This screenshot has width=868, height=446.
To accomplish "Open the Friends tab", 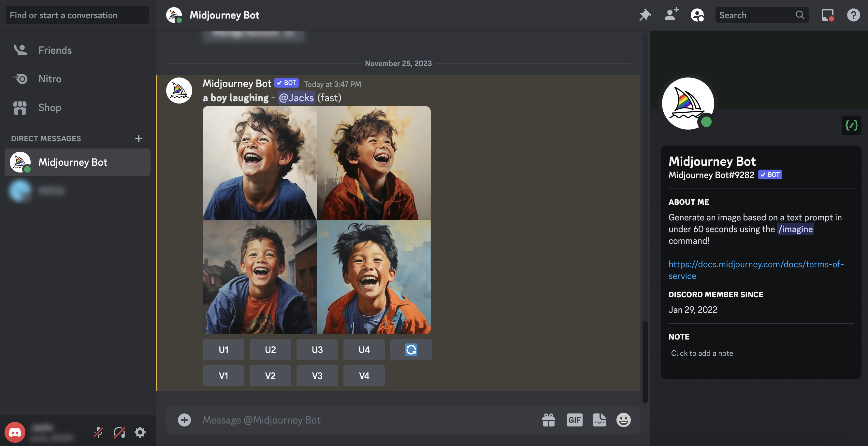I will pyautogui.click(x=55, y=50).
